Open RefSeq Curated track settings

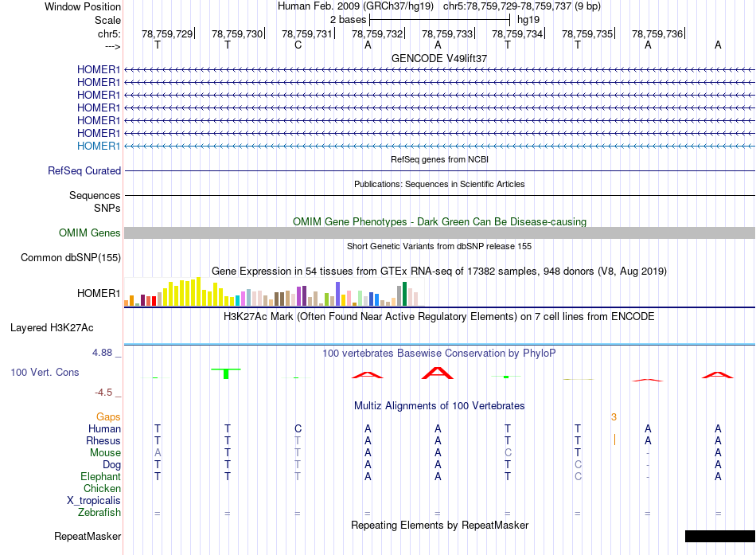pyautogui.click(x=84, y=170)
